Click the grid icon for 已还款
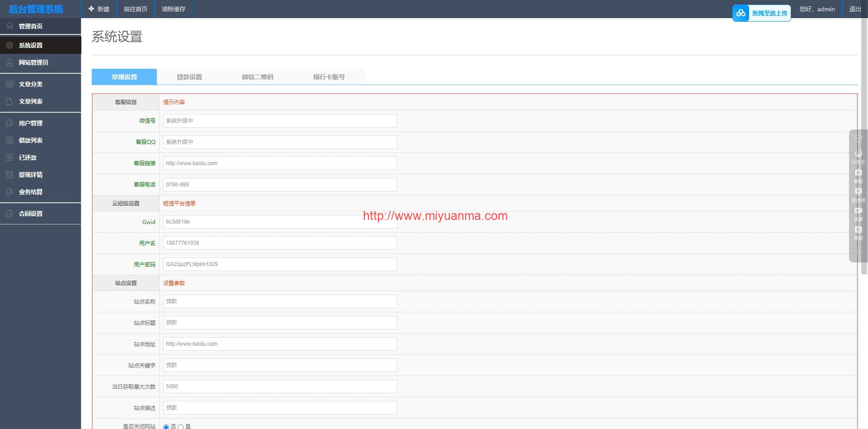The image size is (868, 429). [9, 157]
